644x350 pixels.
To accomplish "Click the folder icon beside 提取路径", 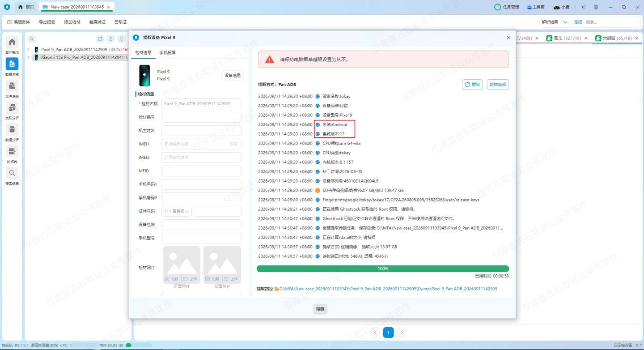I will [277, 289].
